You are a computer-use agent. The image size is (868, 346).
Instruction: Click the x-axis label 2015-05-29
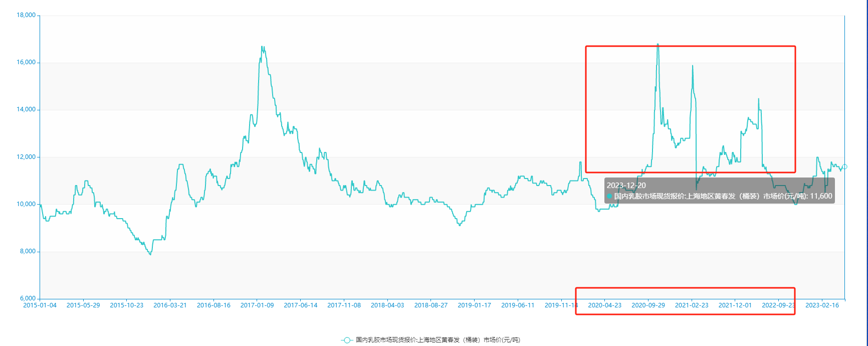(83, 305)
